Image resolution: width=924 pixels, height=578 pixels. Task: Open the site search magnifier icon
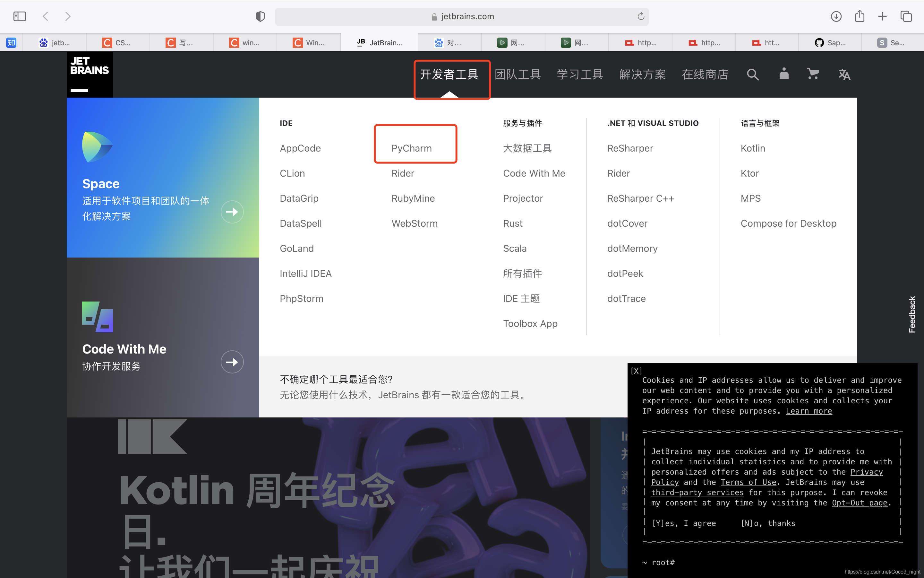click(x=753, y=74)
